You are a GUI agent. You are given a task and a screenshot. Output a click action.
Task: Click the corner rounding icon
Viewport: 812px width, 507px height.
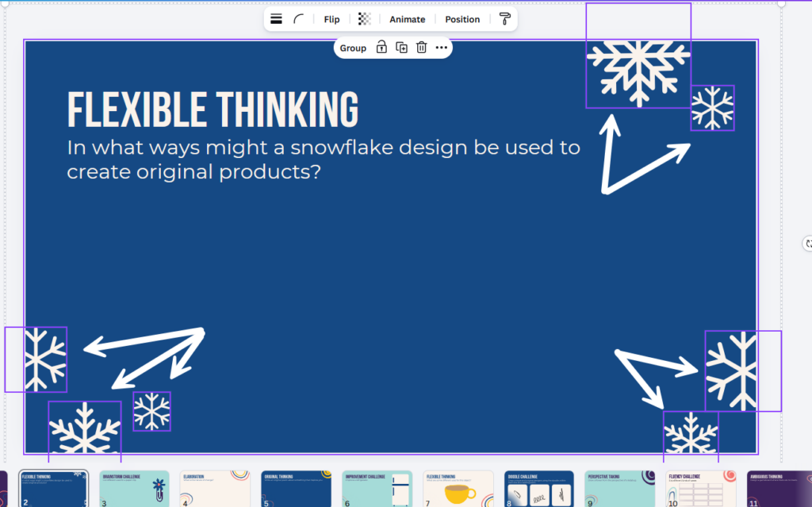click(299, 19)
